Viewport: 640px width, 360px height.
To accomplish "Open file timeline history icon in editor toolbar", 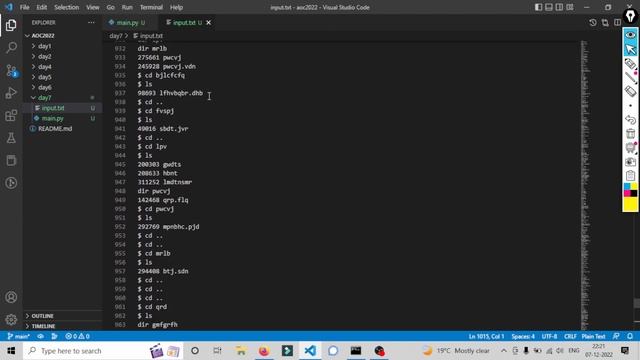I will pos(593,22).
